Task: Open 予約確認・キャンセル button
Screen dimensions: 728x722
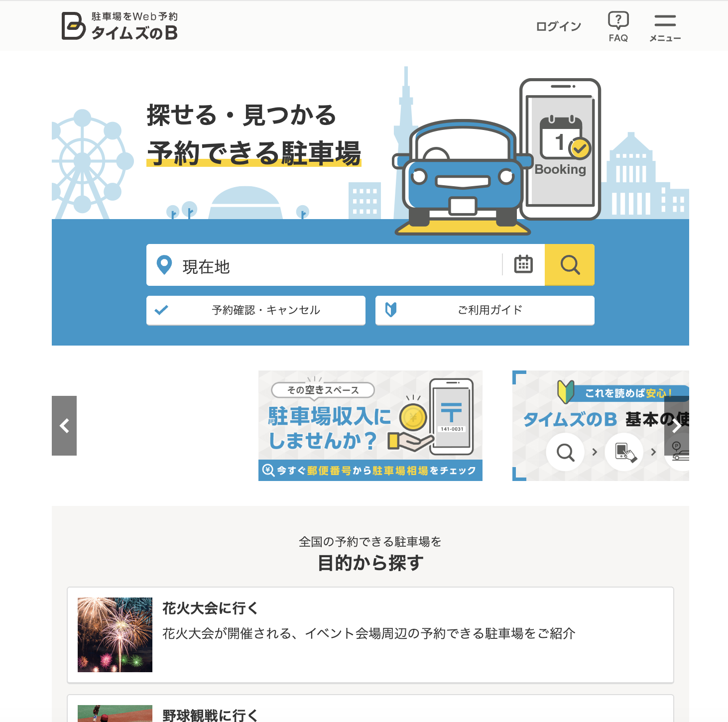Action: (x=256, y=310)
